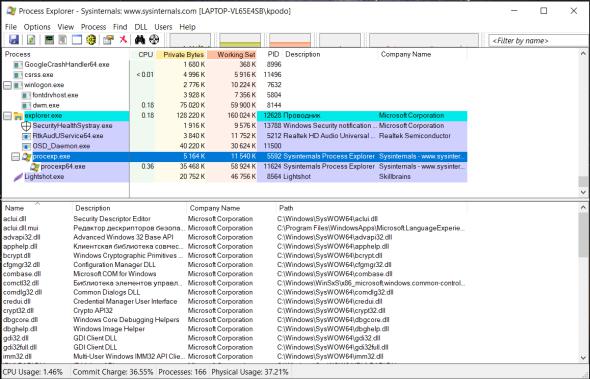590x379 pixels.
Task: Click inside the Filter by name field
Action: pos(538,41)
